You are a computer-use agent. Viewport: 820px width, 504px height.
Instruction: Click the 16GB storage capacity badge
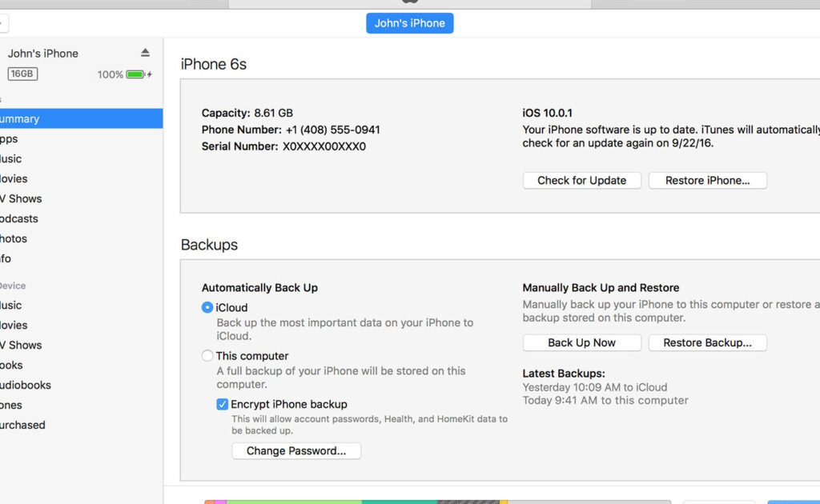tap(22, 74)
